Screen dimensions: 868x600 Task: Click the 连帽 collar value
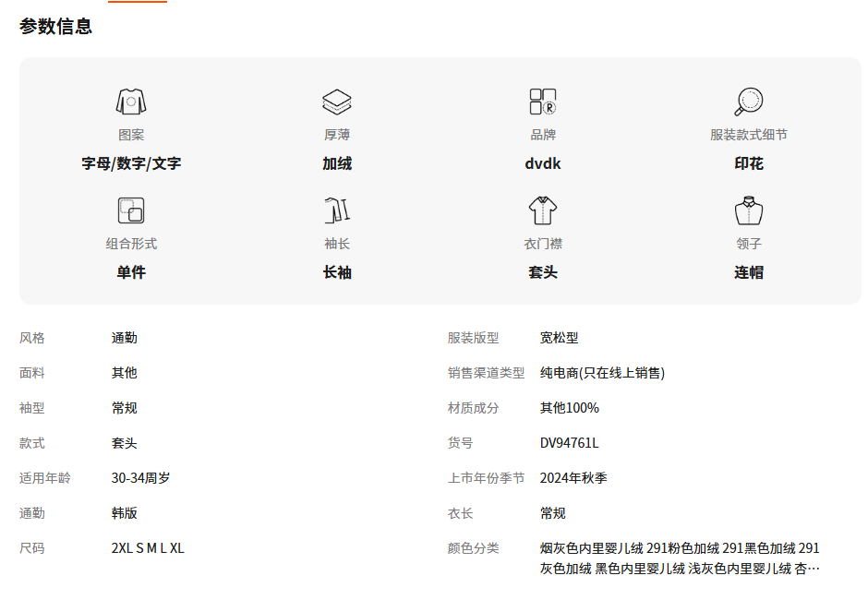[x=748, y=272]
